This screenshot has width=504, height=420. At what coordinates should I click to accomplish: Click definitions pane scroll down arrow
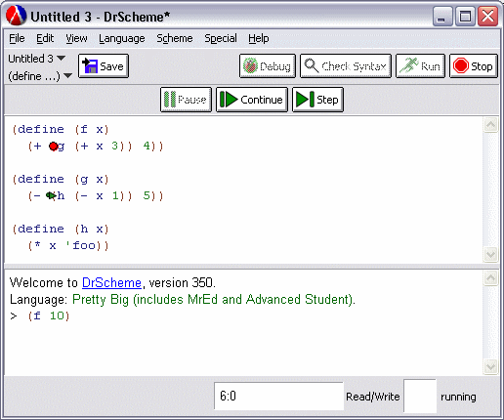[x=490, y=254]
